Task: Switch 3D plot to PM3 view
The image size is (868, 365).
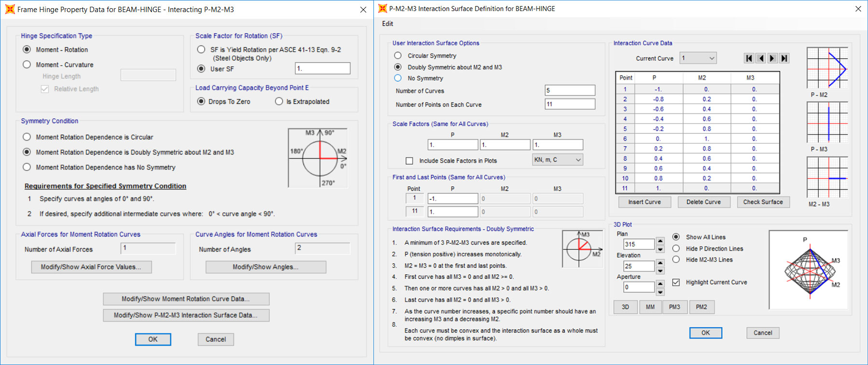Action: click(675, 307)
